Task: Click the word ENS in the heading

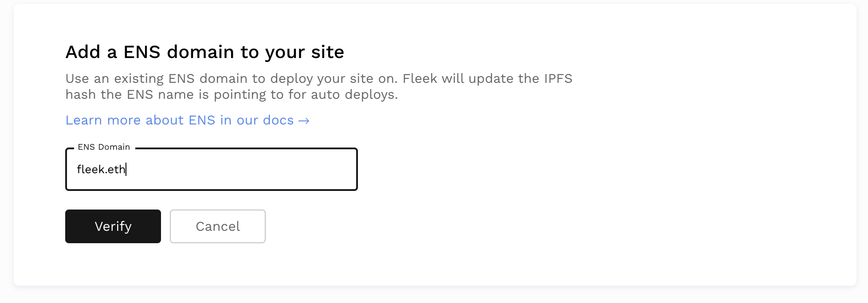Action: 141,52
